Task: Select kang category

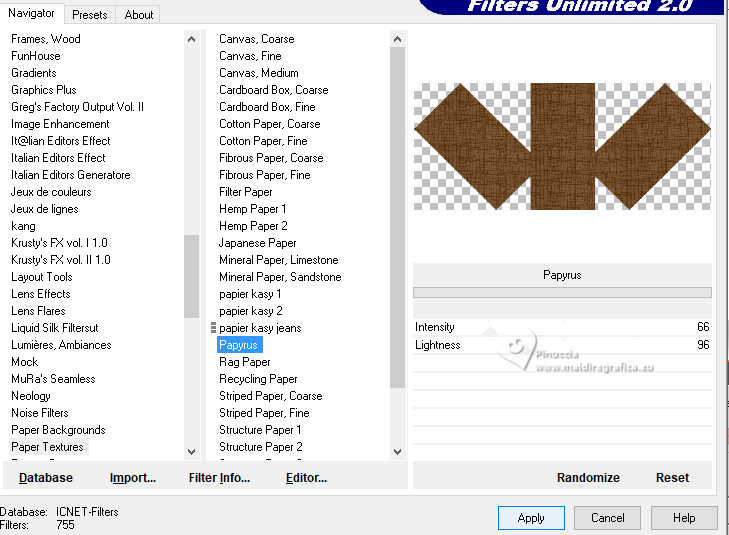Action: [23, 226]
